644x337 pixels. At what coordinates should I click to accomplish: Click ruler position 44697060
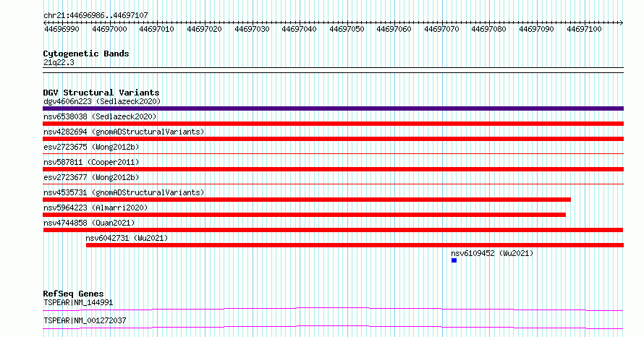(x=394, y=29)
